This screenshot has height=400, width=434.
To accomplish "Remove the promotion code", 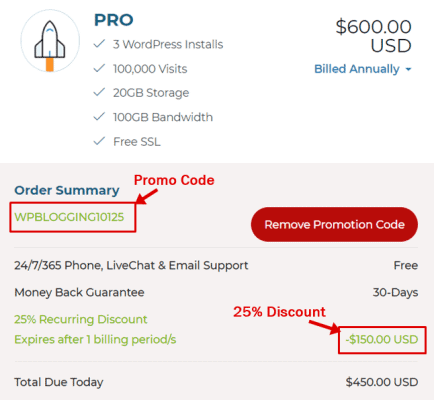I will pyautogui.click(x=334, y=224).
